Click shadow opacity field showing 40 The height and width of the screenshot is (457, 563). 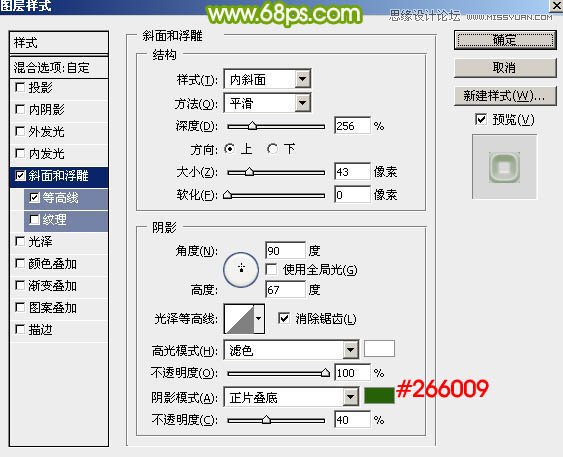click(x=352, y=419)
